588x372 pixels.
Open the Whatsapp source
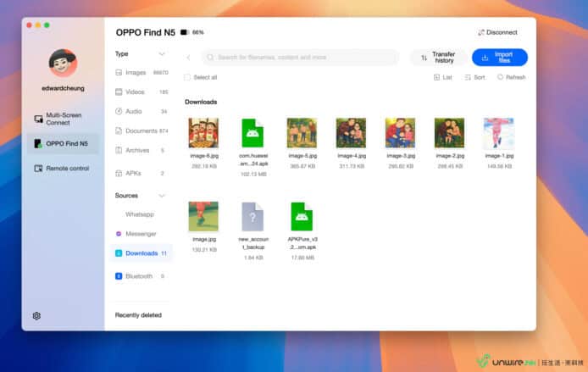(141, 214)
